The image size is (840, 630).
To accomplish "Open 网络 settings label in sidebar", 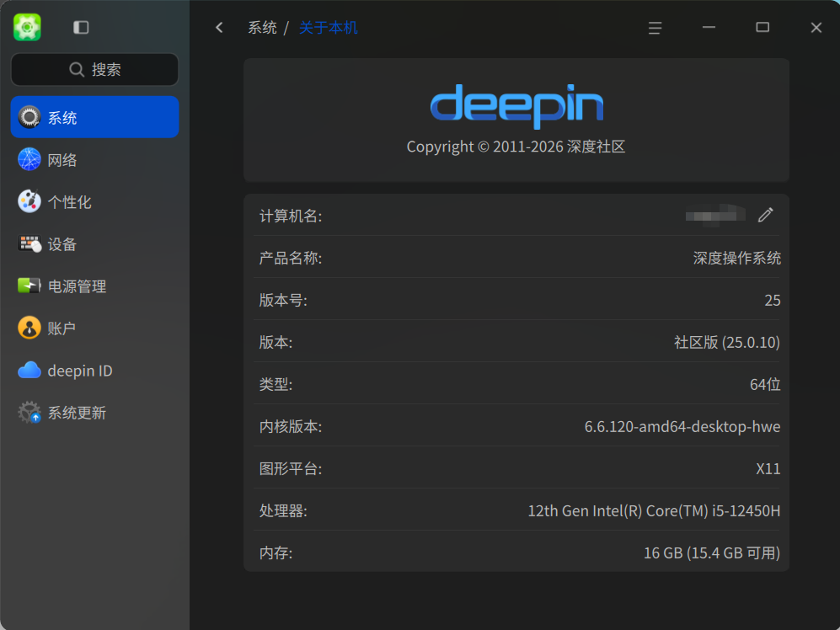I will click(x=62, y=160).
